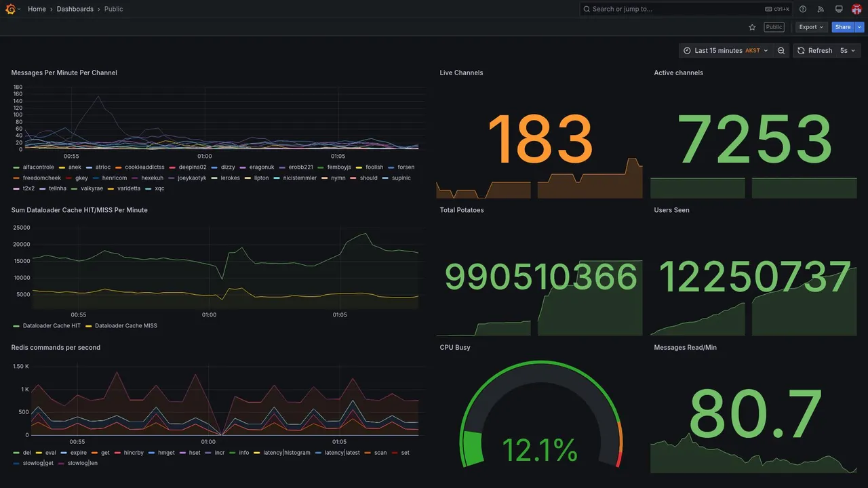Open the news feed RSS icon
The height and width of the screenshot is (488, 868).
821,9
